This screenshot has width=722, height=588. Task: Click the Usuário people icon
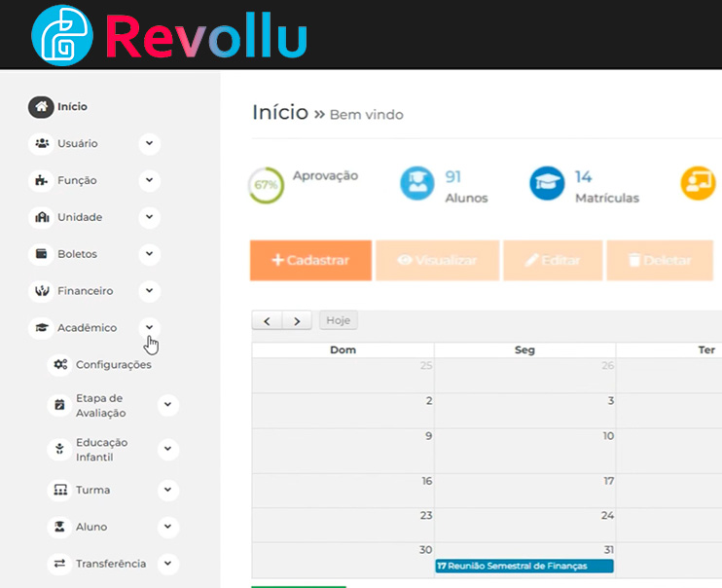pyautogui.click(x=42, y=143)
